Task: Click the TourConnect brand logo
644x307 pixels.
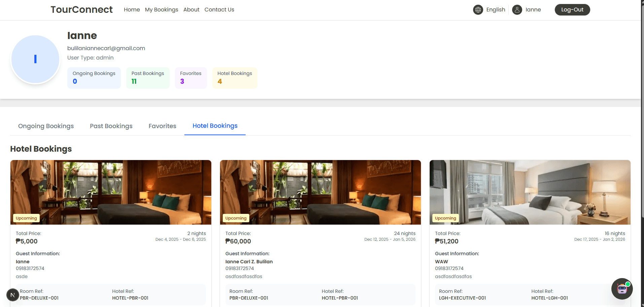Action: pos(81,10)
